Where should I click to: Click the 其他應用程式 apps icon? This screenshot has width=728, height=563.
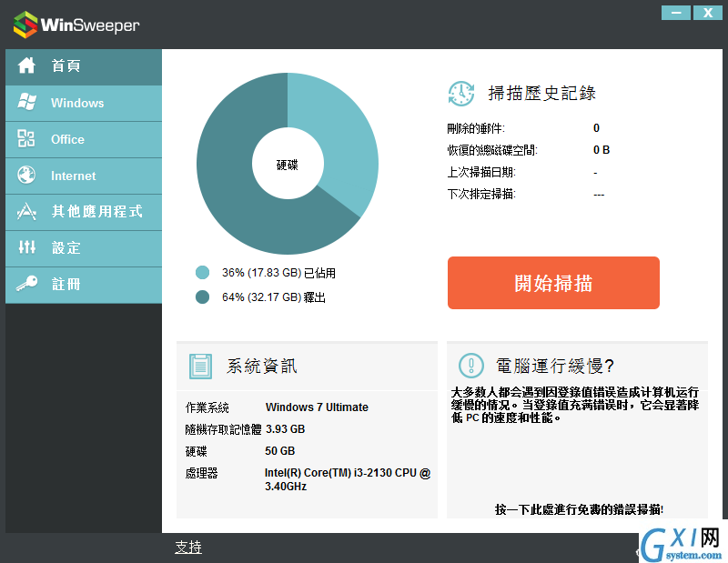26,211
